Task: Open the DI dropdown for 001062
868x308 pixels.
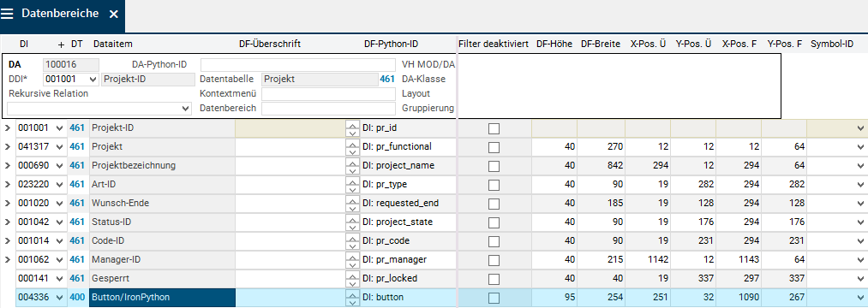Action: (60, 260)
